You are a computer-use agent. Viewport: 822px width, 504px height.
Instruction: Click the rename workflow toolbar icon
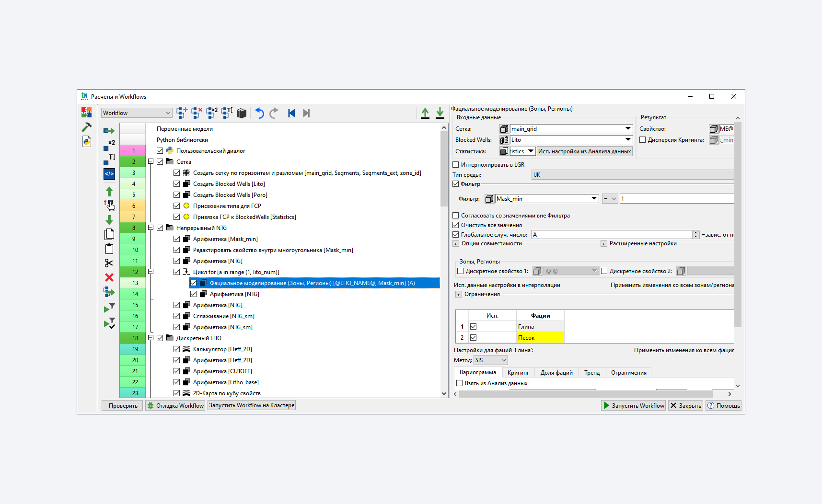coord(227,113)
